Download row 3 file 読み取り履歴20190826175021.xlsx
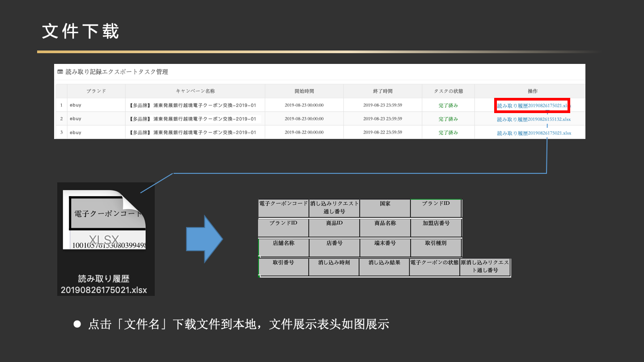 coord(534,133)
